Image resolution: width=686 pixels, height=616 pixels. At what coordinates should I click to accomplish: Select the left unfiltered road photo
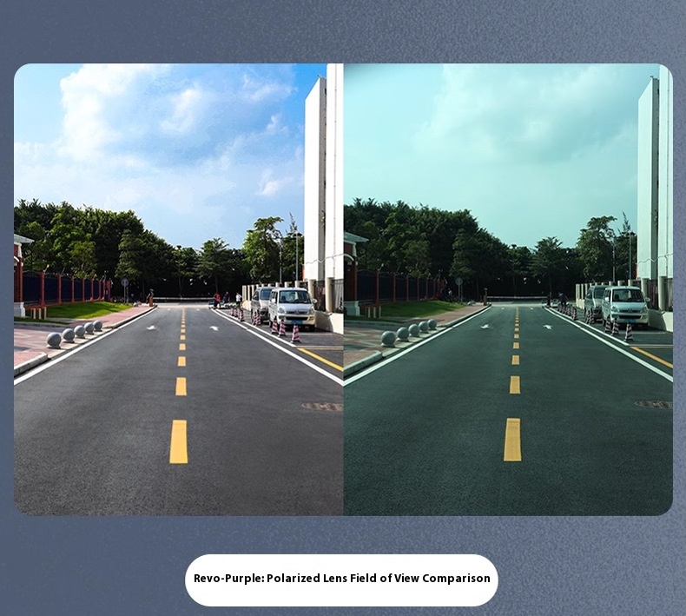pyautogui.click(x=179, y=289)
